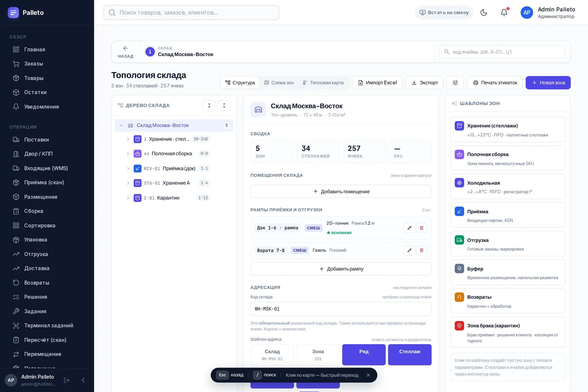Delete the Ворота 7-8 ramp with the trash icon

click(x=421, y=250)
